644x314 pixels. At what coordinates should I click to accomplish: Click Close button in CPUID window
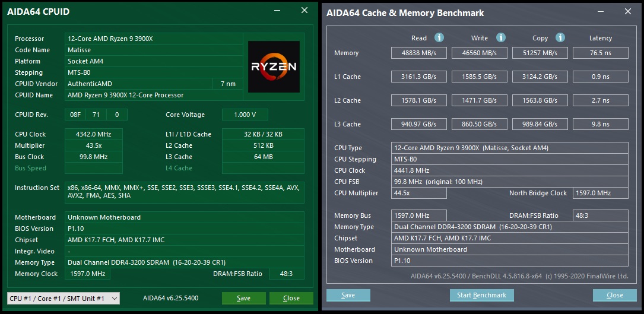pos(291,299)
